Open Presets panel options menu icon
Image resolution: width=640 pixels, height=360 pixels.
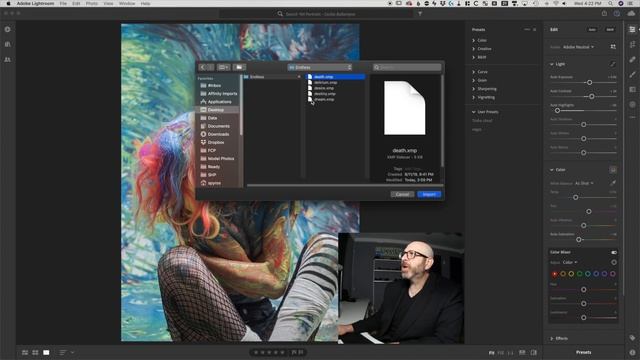click(x=527, y=29)
